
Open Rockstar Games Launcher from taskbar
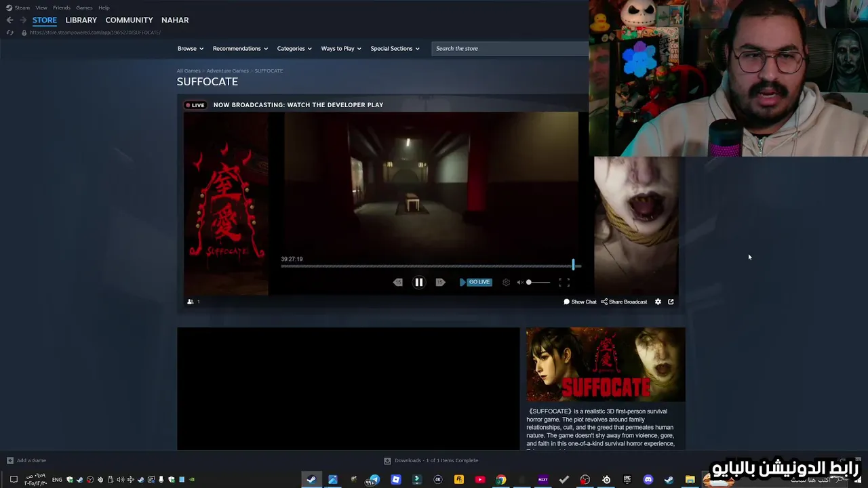(459, 479)
